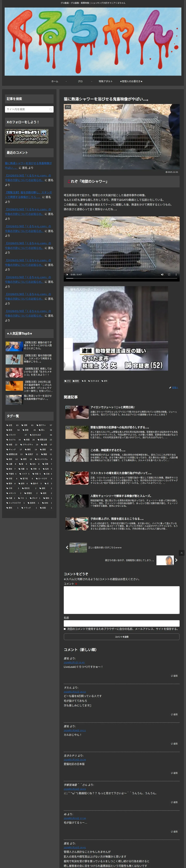
Task: Focus the 名前 name input field
Action: (x=122, y=623)
